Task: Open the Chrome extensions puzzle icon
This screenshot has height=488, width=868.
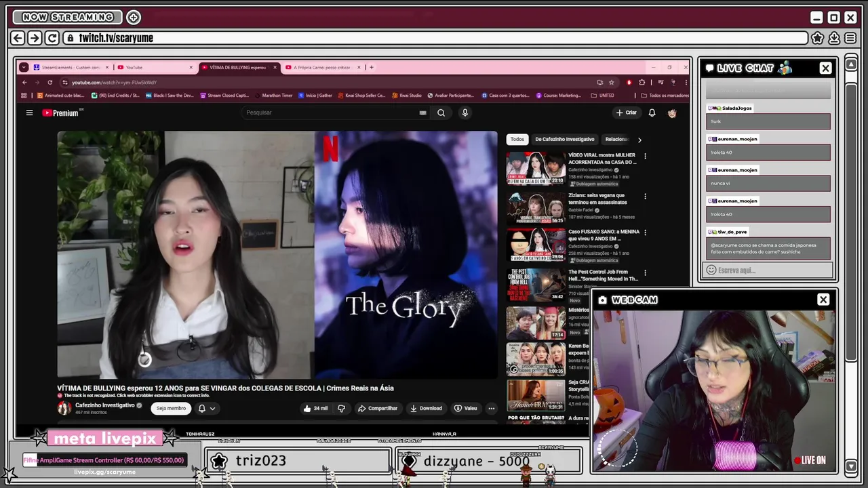Action: pyautogui.click(x=642, y=82)
